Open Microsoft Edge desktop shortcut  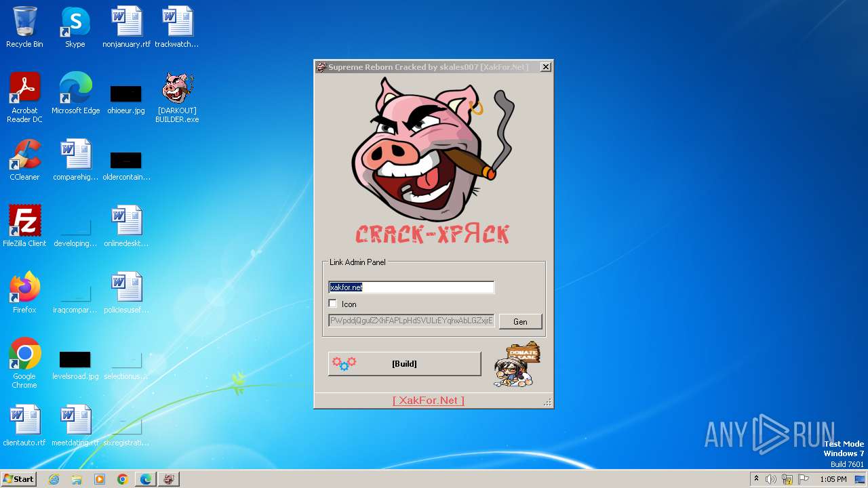(x=75, y=94)
